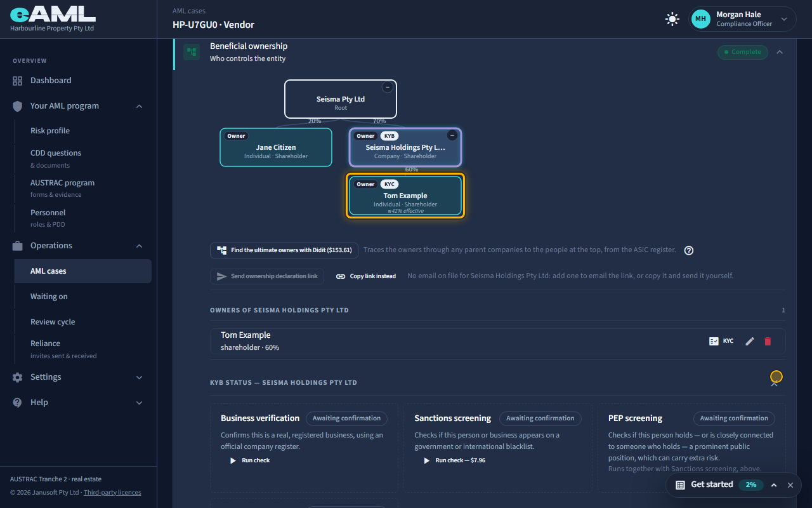Collapse the Seisma Holdings node

point(452,135)
